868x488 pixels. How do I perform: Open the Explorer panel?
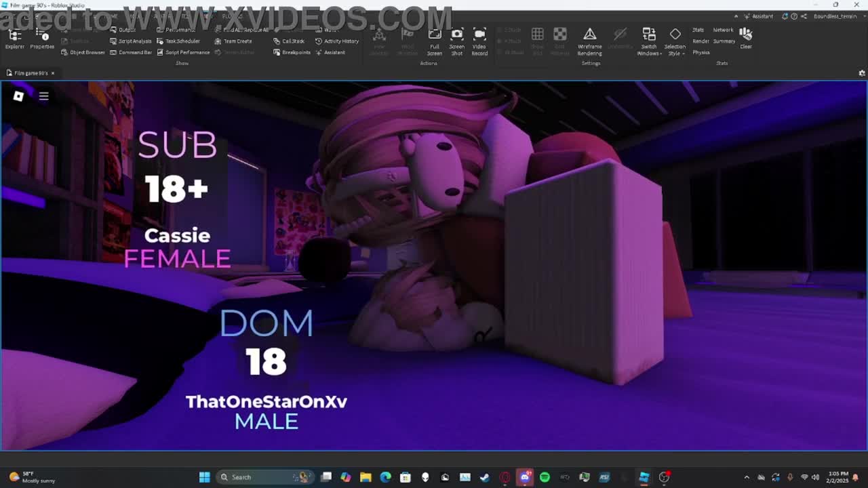[14, 39]
